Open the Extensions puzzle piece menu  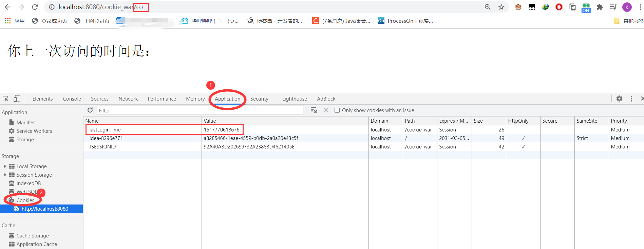pos(600,7)
